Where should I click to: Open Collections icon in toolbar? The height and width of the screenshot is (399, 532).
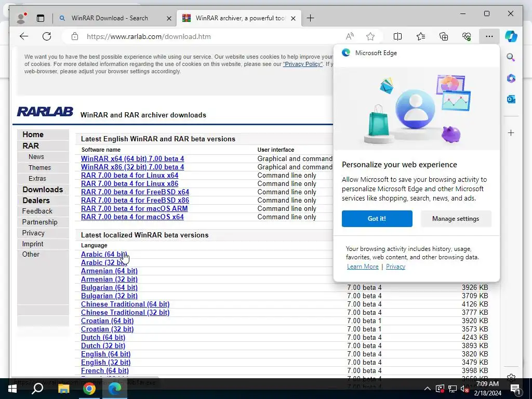tap(444, 36)
